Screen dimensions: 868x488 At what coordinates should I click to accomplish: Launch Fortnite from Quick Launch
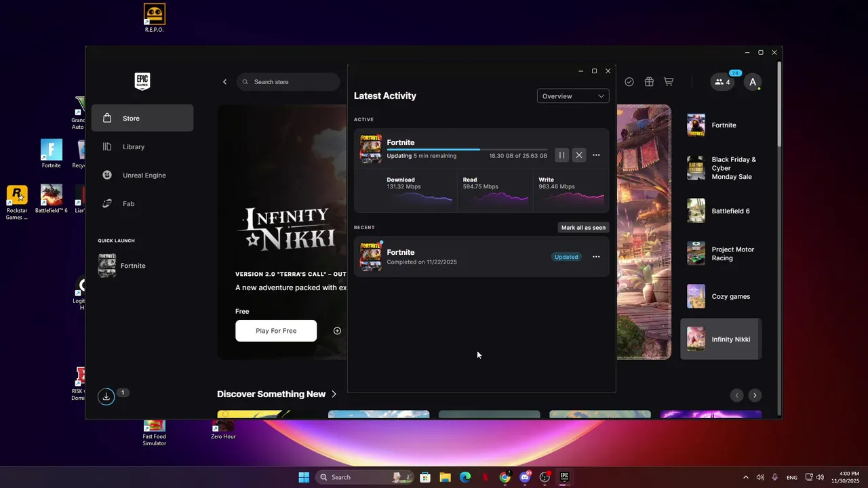142,266
